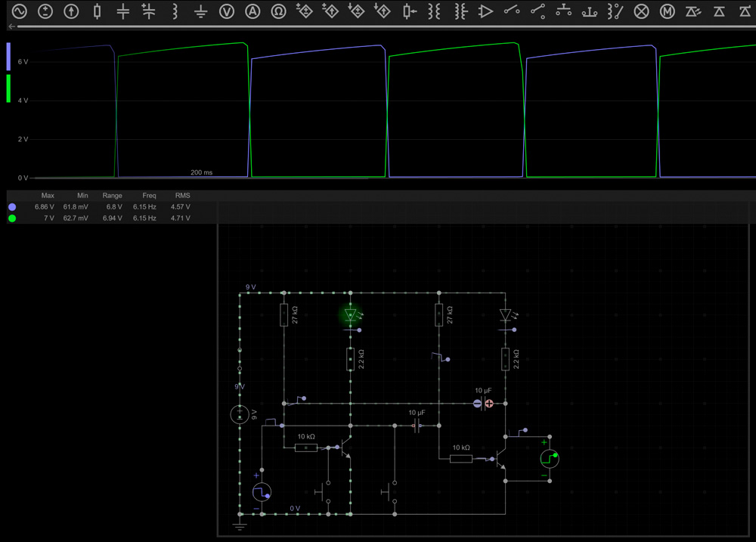The image size is (756, 542).
Task: Select the glowing green LED in circuit
Action: tap(350, 314)
